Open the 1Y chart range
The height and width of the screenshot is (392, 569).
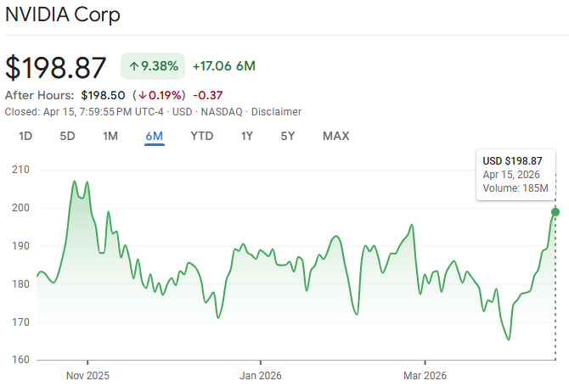pyautogui.click(x=247, y=136)
